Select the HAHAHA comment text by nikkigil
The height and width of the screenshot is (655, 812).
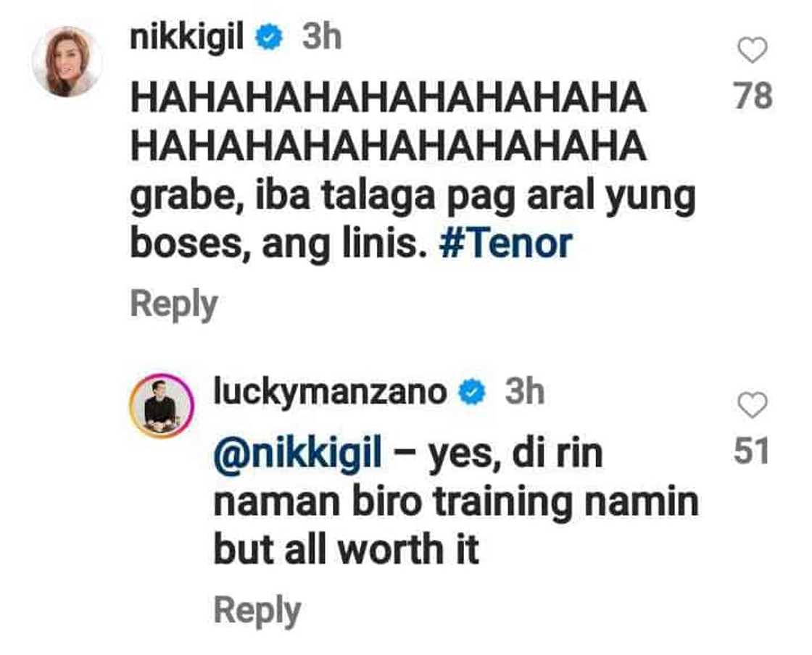tap(389, 122)
